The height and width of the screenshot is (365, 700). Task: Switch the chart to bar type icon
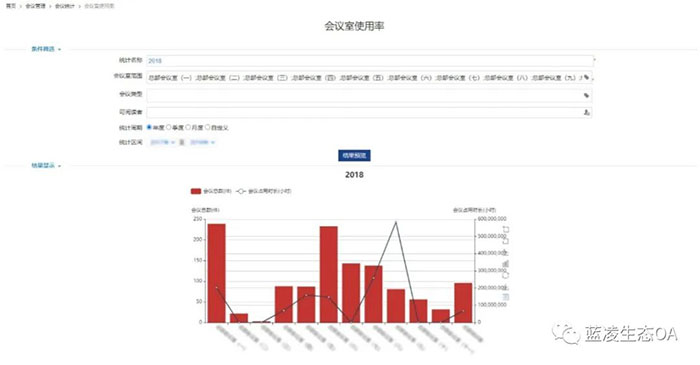(506, 264)
